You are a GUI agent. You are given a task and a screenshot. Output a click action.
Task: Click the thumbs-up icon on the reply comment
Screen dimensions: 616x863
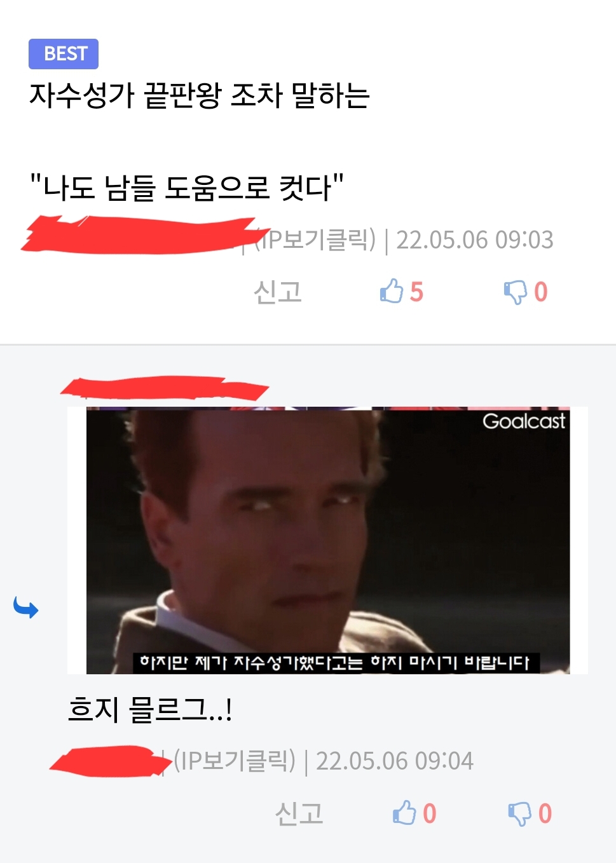[x=404, y=813]
